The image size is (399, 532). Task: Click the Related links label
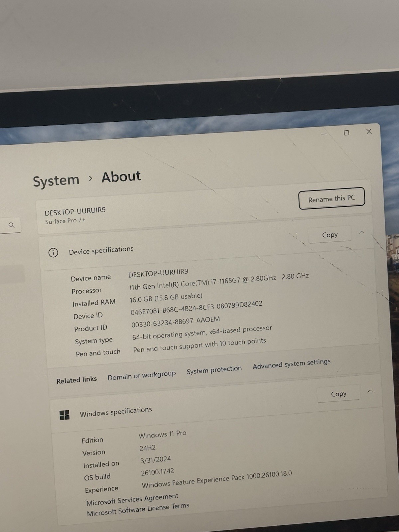coord(76,380)
